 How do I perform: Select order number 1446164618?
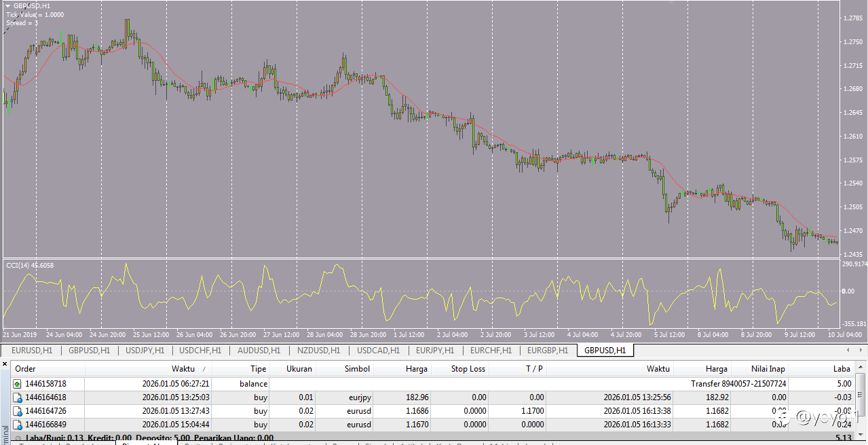click(45, 397)
